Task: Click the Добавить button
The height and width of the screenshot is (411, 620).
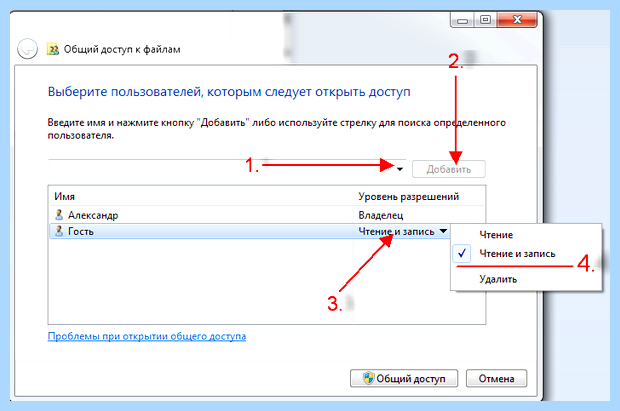Action: [x=448, y=169]
